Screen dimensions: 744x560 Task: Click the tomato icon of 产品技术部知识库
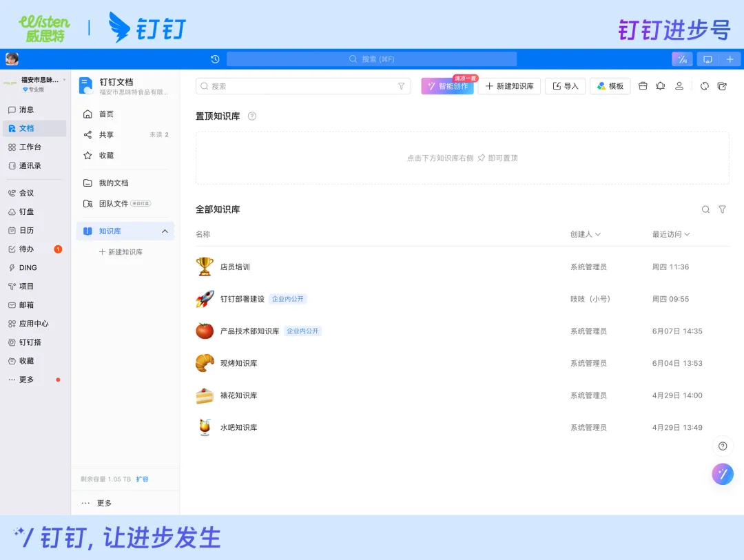(205, 331)
